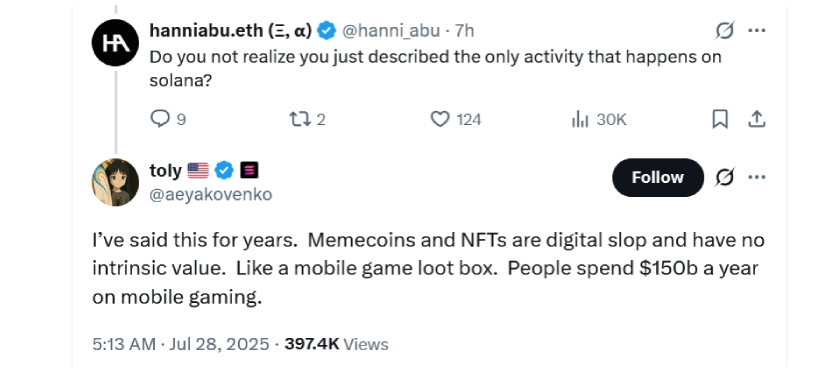Open the reply icon showing 9 comments

160,118
